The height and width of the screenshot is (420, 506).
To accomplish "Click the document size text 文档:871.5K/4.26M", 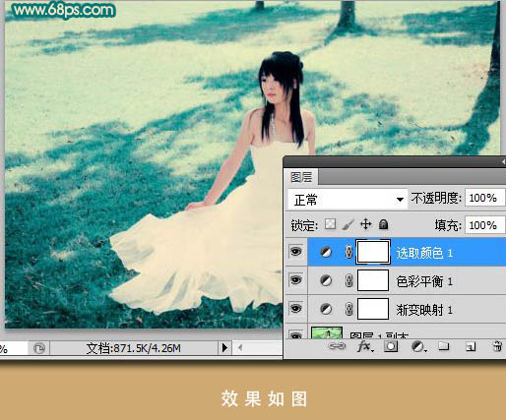I will 133,348.
